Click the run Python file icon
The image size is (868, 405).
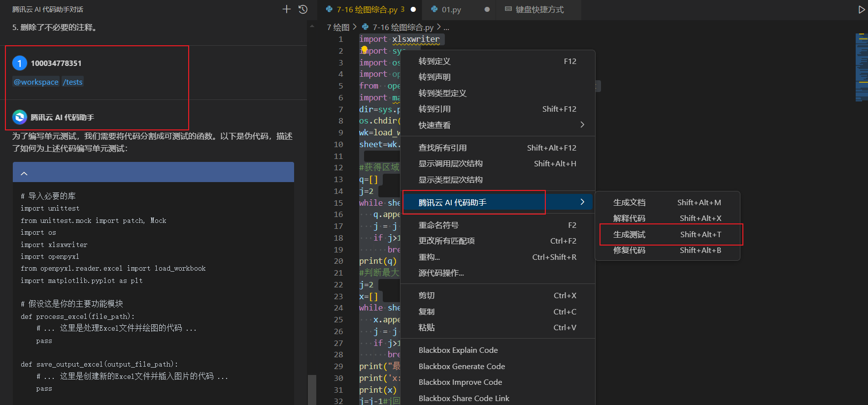[862, 9]
